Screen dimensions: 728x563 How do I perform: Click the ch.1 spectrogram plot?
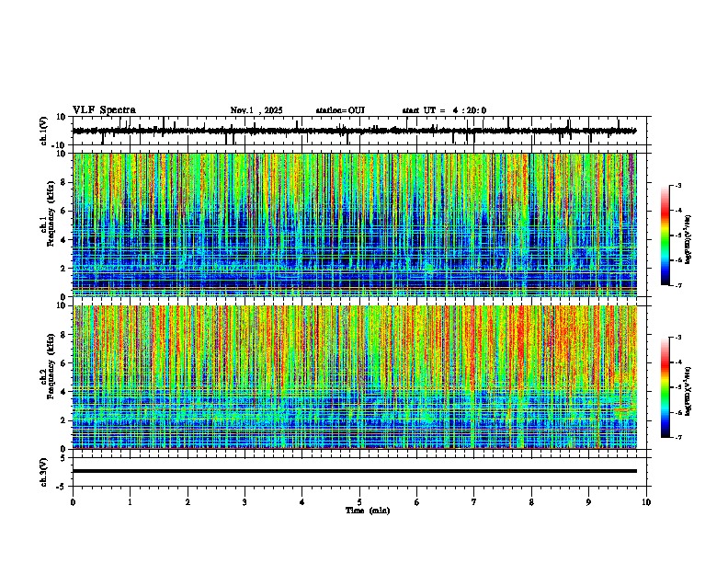click(355, 224)
